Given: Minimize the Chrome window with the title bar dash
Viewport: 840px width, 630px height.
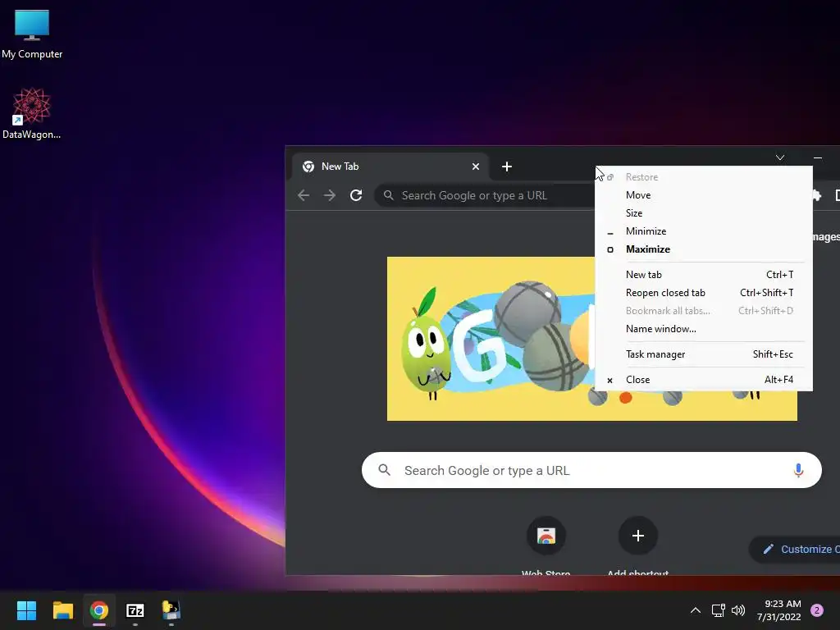Looking at the screenshot, I should [x=818, y=157].
